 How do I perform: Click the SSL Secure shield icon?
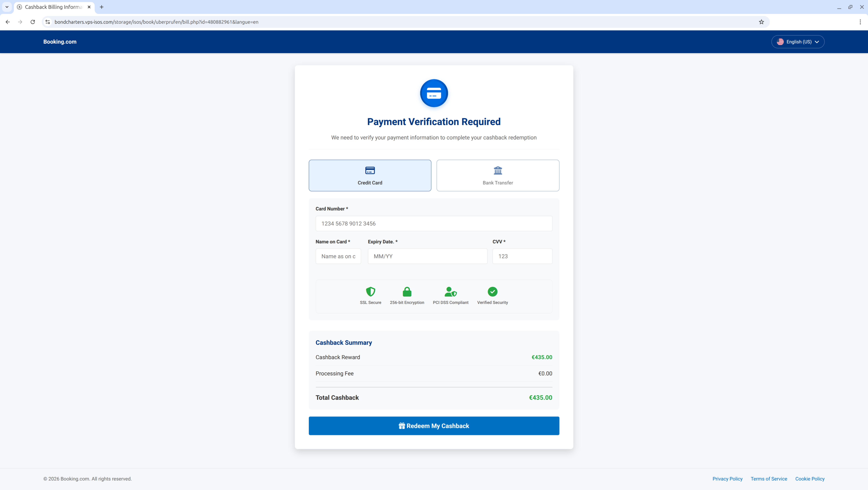pyautogui.click(x=370, y=291)
